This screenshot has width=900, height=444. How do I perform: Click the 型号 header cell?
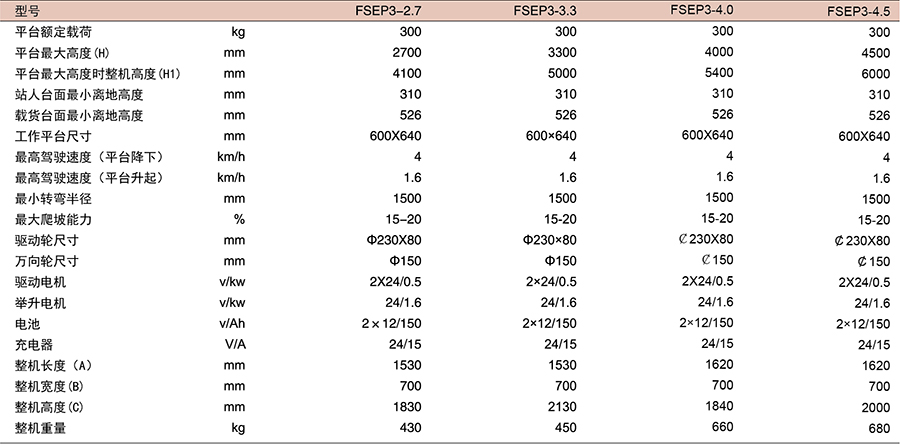click(x=29, y=12)
